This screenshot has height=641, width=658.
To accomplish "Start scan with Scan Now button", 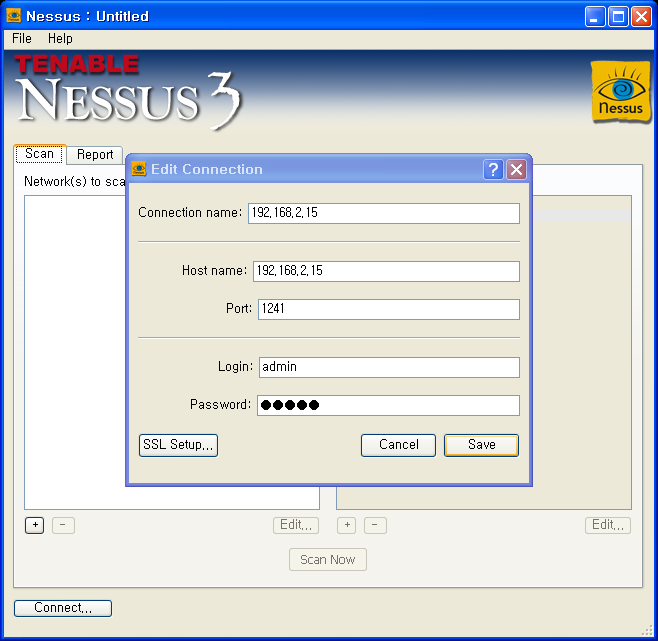I will click(x=328, y=560).
